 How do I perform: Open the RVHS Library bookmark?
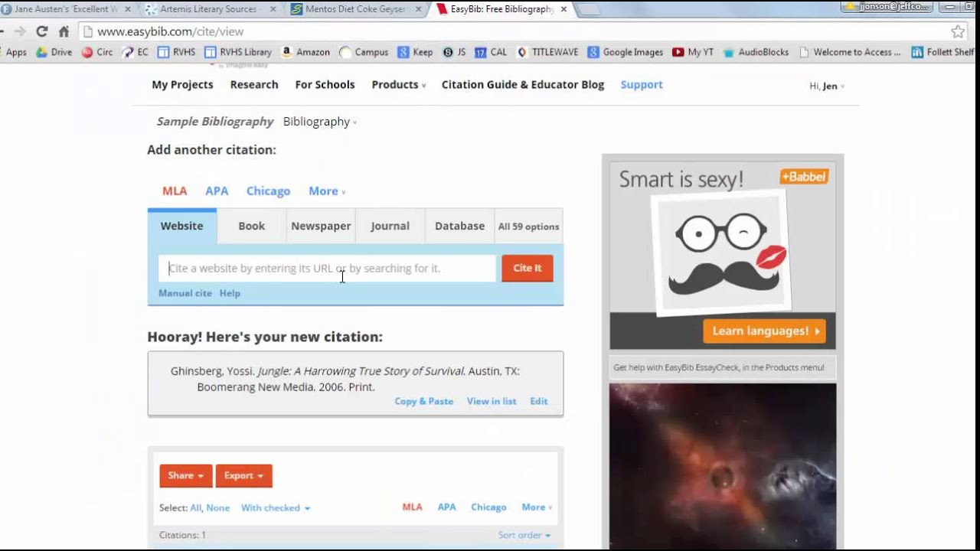pos(238,52)
